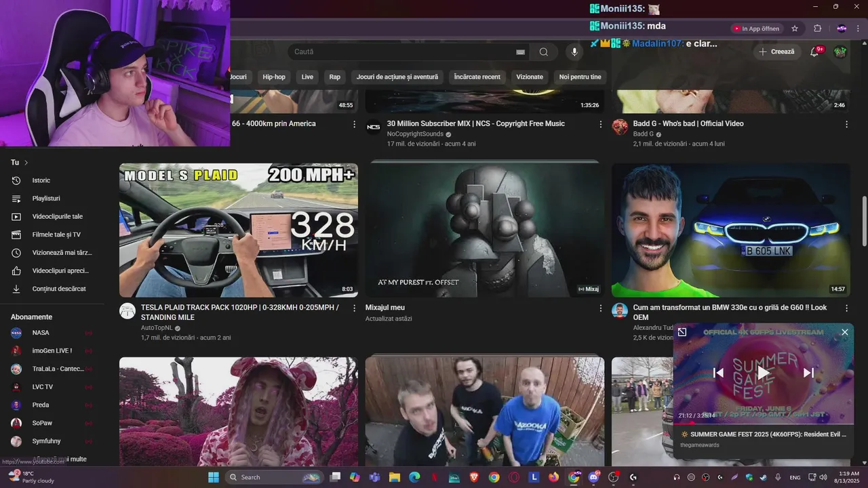Play the miniplayer video
Screen dimensions: 868x488
point(764,372)
